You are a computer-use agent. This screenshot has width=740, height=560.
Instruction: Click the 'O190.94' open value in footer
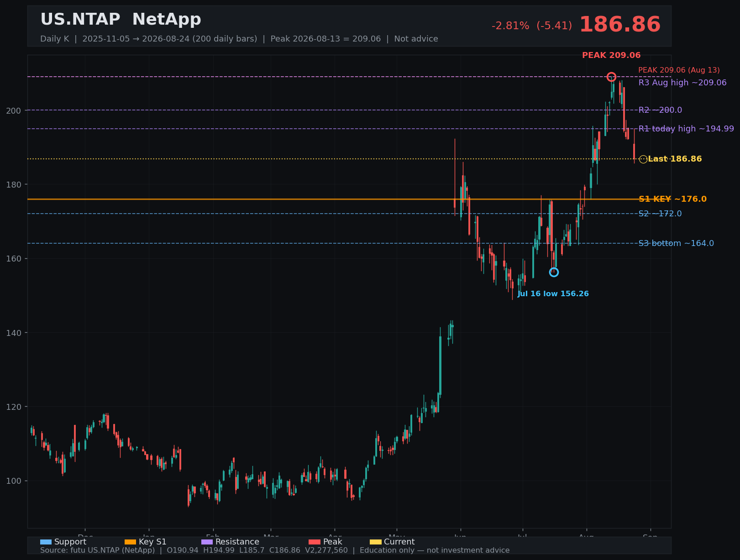183,550
